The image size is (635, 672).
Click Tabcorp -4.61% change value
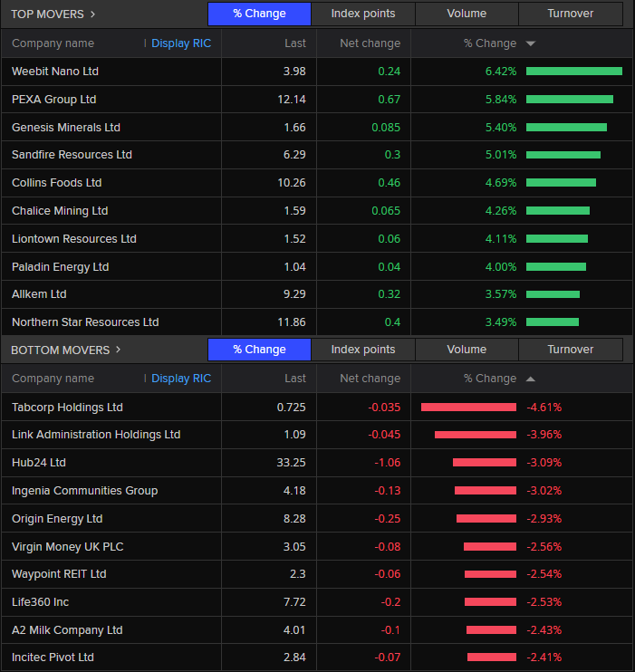coord(544,408)
